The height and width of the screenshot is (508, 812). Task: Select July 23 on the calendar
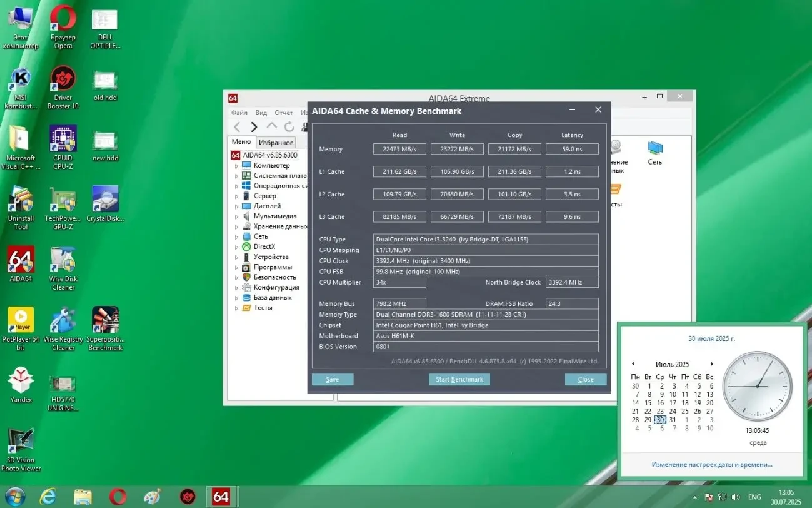coord(660,411)
